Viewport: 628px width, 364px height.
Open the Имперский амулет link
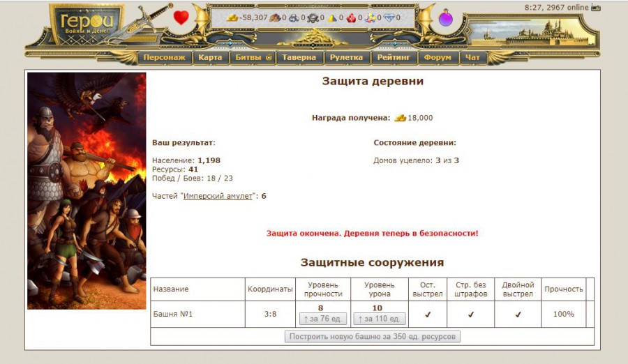point(217,196)
